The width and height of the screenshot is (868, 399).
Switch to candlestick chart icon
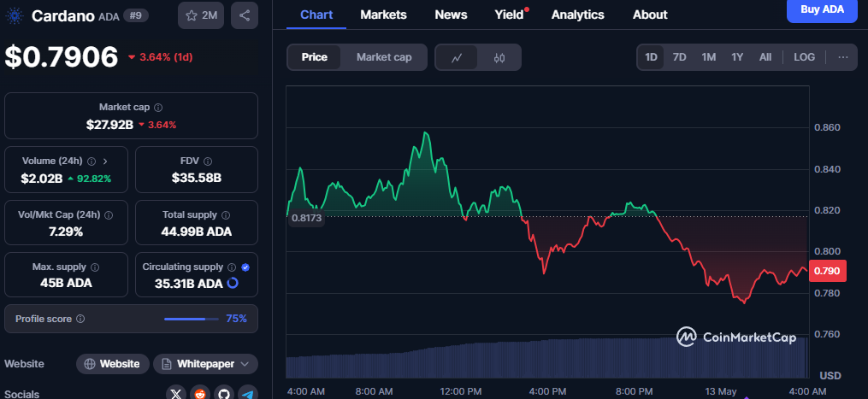499,57
